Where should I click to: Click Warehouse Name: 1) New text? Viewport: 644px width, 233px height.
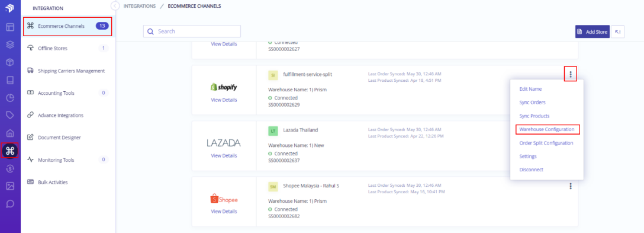pyautogui.click(x=296, y=145)
